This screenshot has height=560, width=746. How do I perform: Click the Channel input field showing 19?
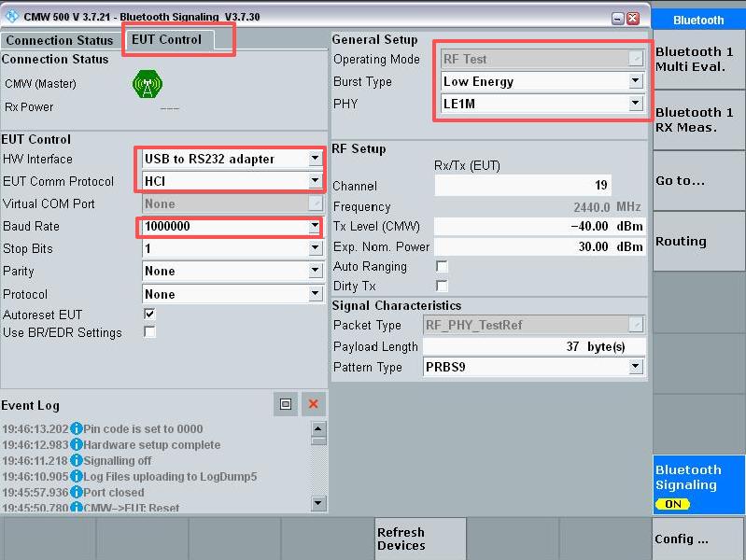click(523, 185)
